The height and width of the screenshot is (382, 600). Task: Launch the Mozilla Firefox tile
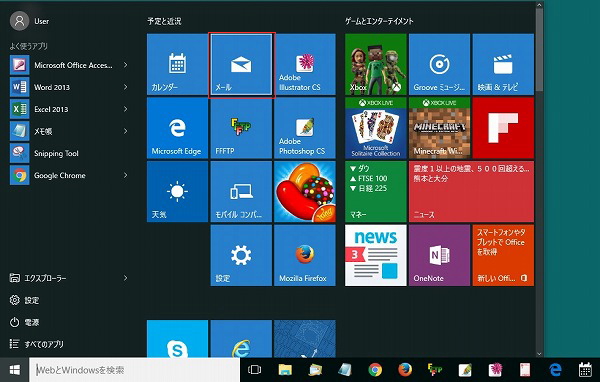[305, 255]
